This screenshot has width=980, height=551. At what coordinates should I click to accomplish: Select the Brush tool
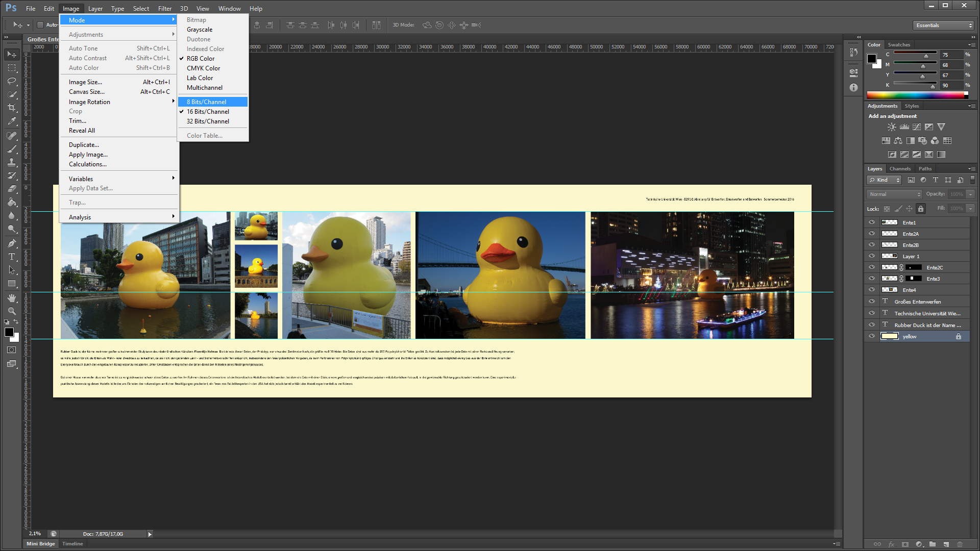(x=12, y=149)
